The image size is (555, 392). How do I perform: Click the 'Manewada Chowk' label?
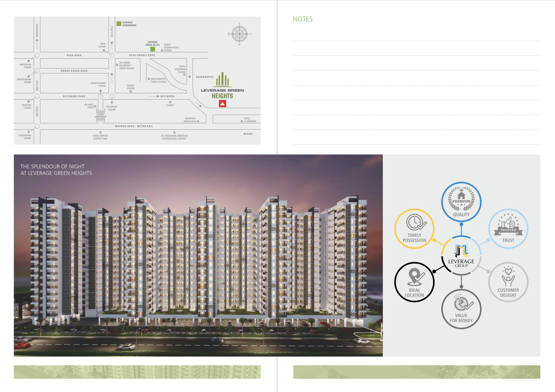click(25, 66)
